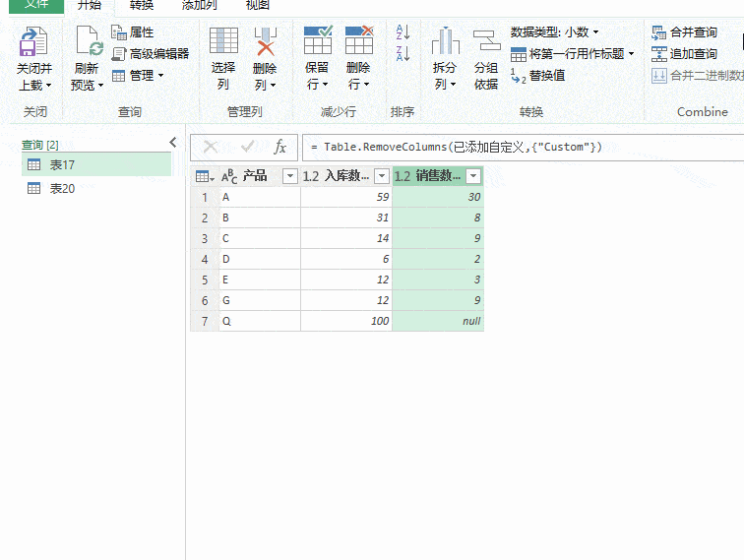Expand the 删除列 dropdown arrow
Screen dimensions: 744x560
pyautogui.click(x=273, y=86)
